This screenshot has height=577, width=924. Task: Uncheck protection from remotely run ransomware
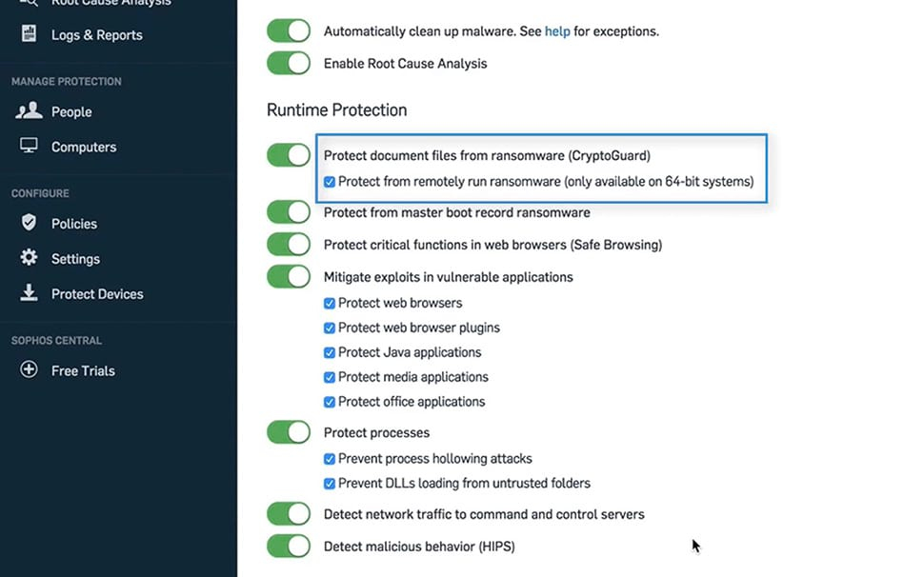[x=331, y=181]
